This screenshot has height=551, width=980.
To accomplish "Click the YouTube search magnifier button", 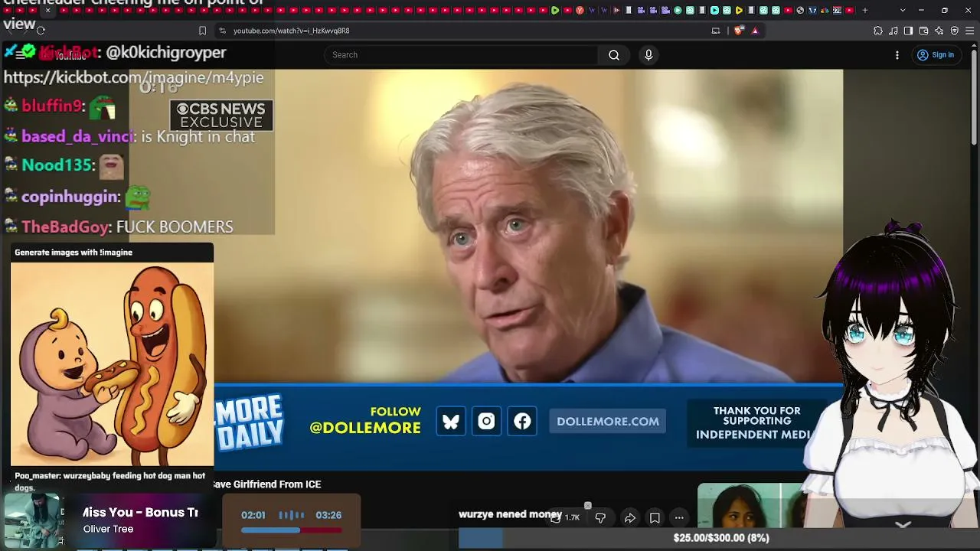I will (613, 55).
